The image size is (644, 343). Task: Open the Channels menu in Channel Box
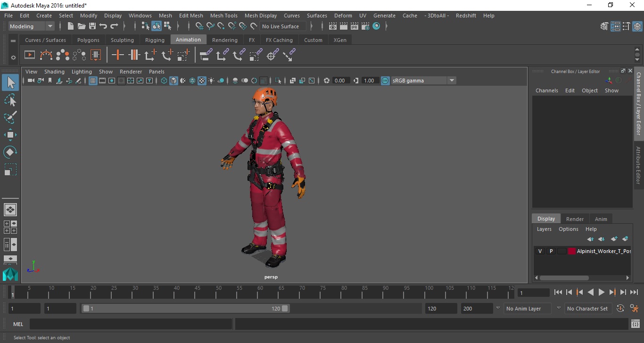[x=546, y=90]
